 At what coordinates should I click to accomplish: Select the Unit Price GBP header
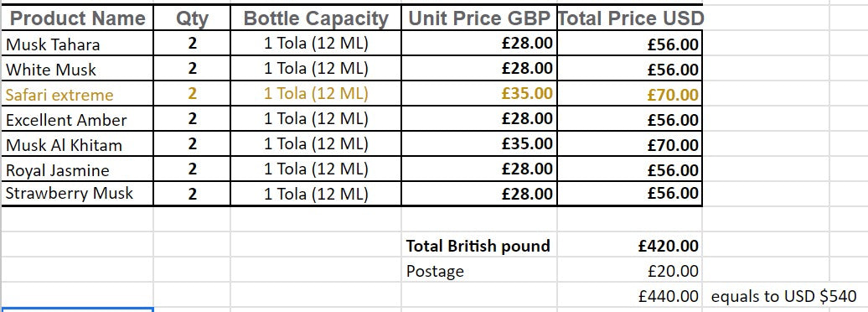click(x=479, y=18)
